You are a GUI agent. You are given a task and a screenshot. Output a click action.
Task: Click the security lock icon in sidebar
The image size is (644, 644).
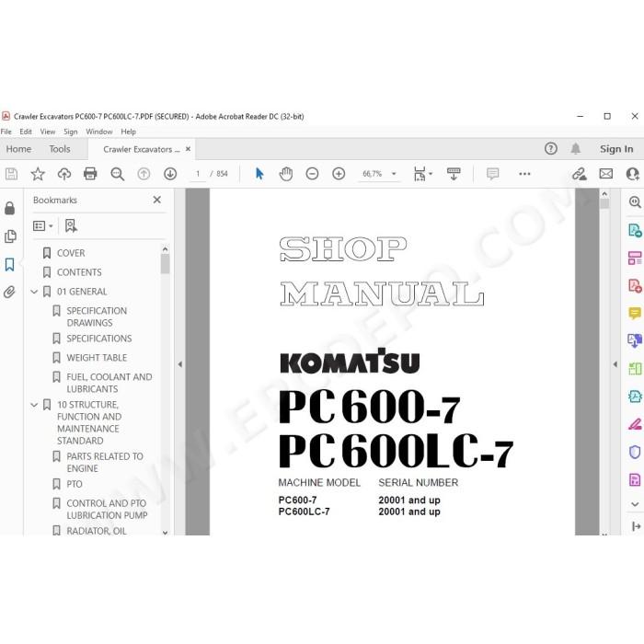pyautogui.click(x=10, y=209)
